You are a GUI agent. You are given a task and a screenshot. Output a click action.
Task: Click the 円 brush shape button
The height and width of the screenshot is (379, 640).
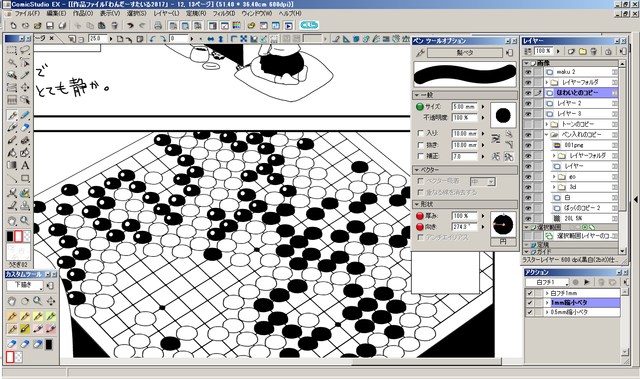pos(503,242)
